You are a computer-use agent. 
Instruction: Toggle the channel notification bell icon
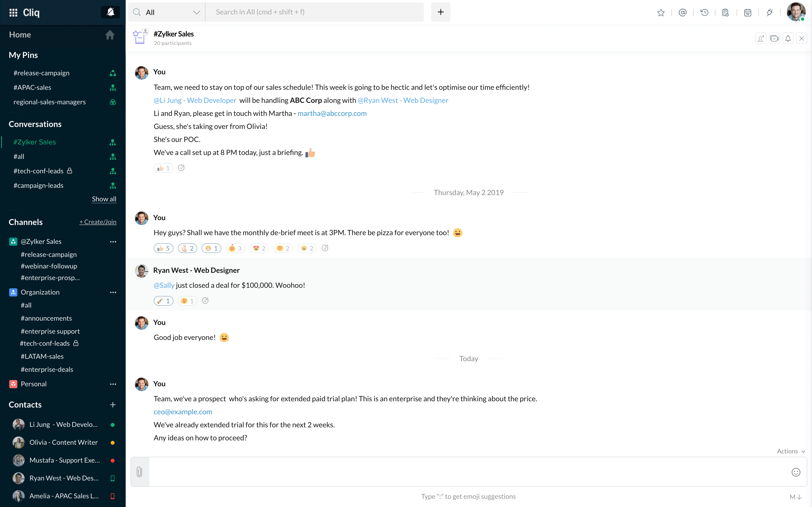point(788,39)
